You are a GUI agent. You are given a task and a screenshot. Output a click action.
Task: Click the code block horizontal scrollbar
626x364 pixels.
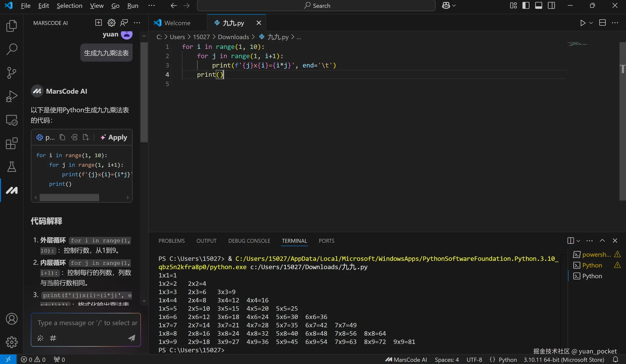click(69, 198)
